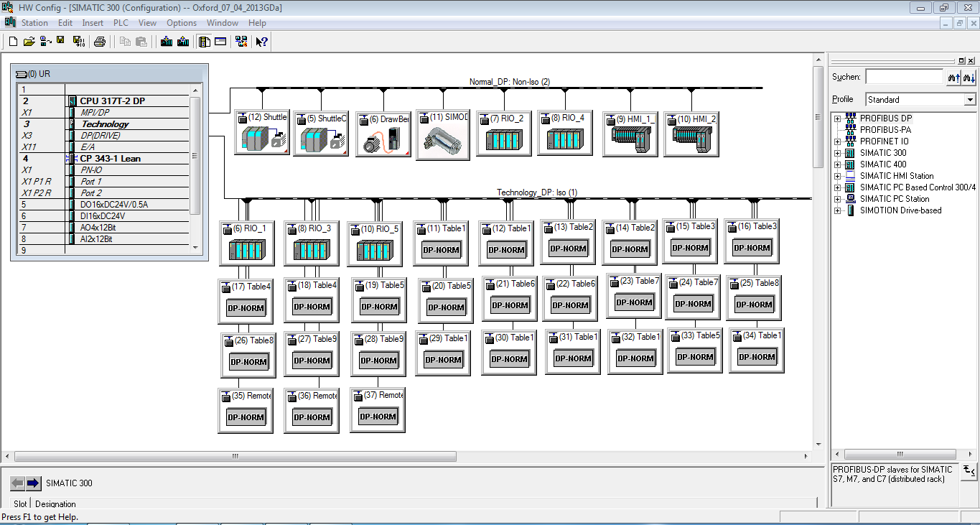Click the back navigation arrow button
Screen dimensions: 980x525
(17, 483)
